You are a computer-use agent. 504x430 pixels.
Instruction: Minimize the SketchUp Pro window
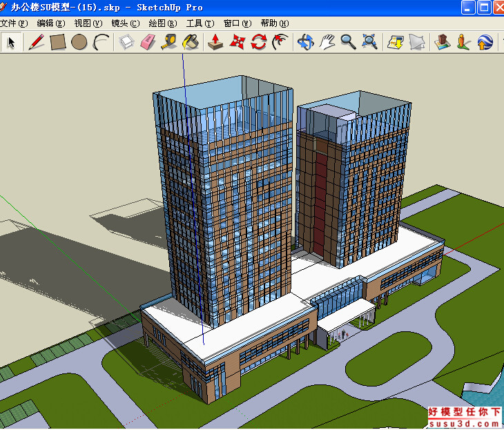467,8
